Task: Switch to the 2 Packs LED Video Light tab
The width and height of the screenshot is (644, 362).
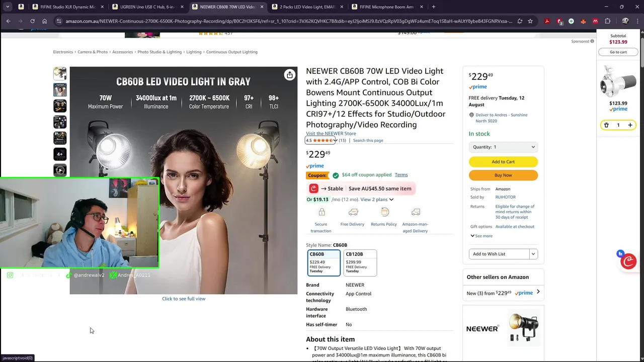Action: coord(308,7)
